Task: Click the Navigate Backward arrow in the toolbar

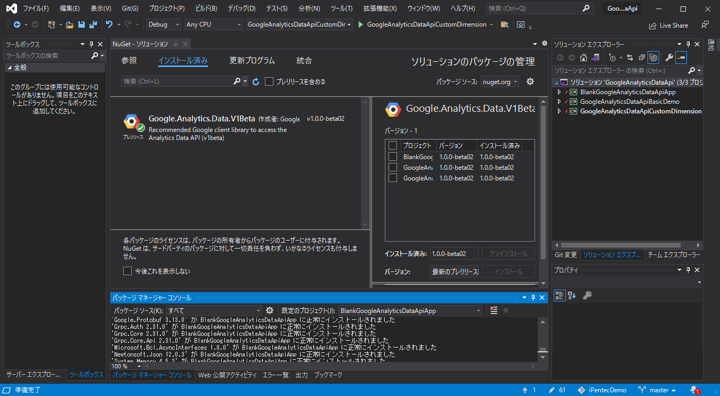Action: click(17, 25)
